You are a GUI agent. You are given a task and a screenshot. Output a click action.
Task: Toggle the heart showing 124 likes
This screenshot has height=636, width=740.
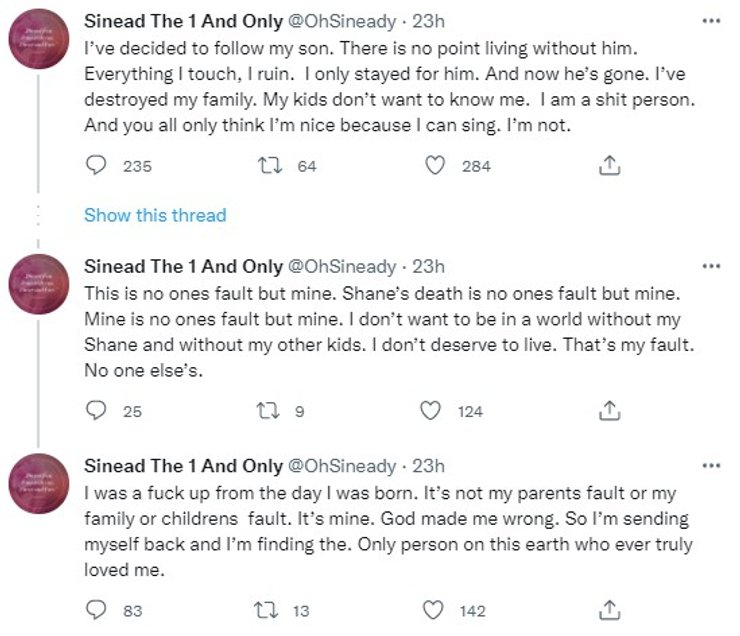(431, 410)
